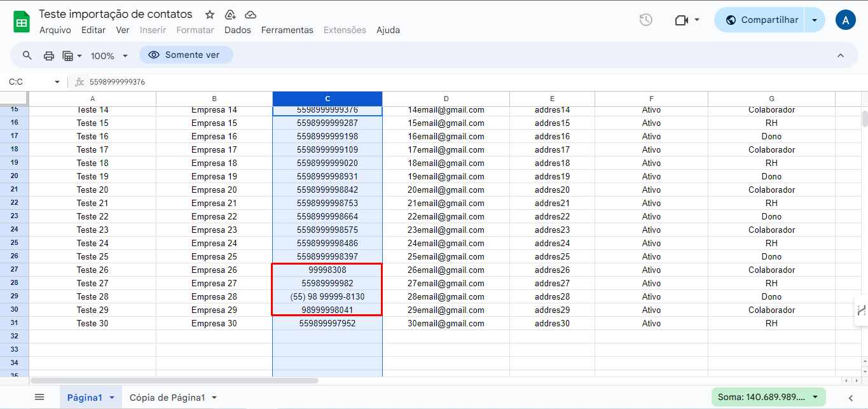Open version history clock icon
This screenshot has width=868, height=409.
click(645, 20)
